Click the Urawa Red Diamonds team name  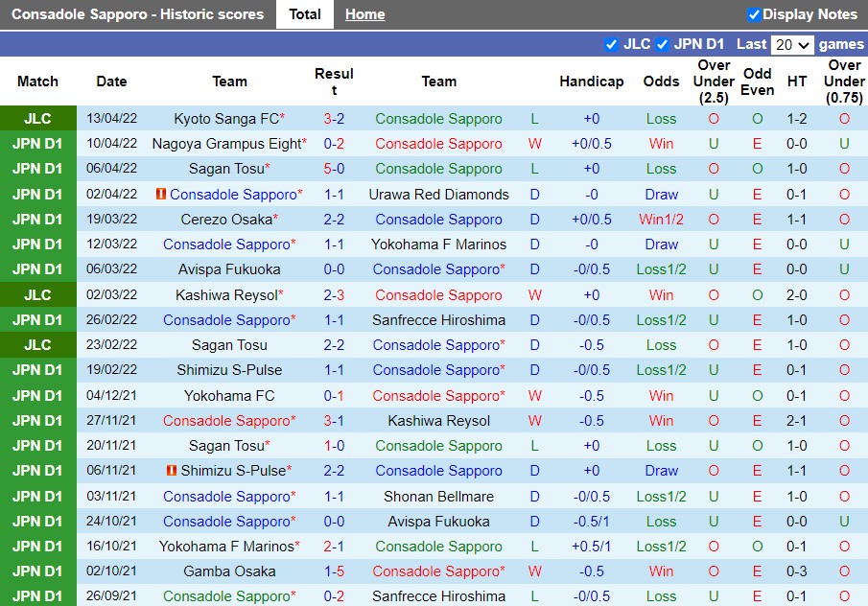438,194
